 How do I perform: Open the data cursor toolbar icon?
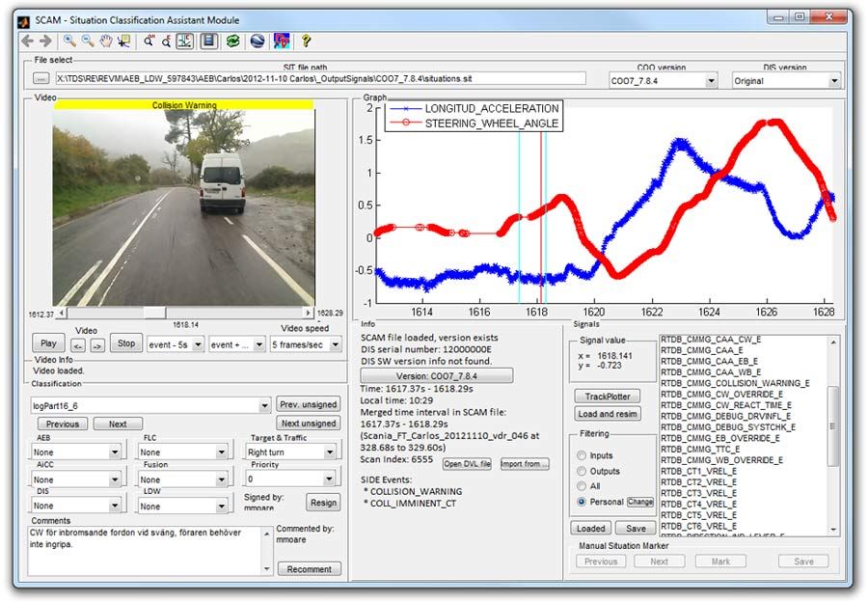click(x=122, y=41)
